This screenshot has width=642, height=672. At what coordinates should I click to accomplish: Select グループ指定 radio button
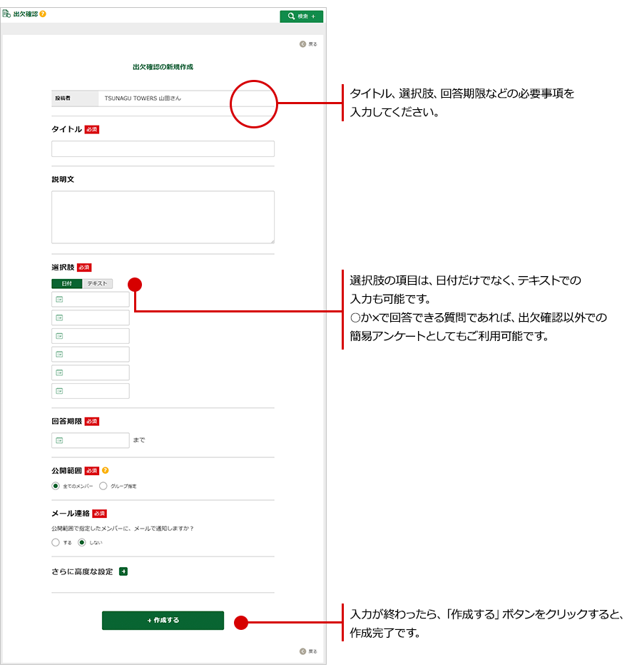103,486
